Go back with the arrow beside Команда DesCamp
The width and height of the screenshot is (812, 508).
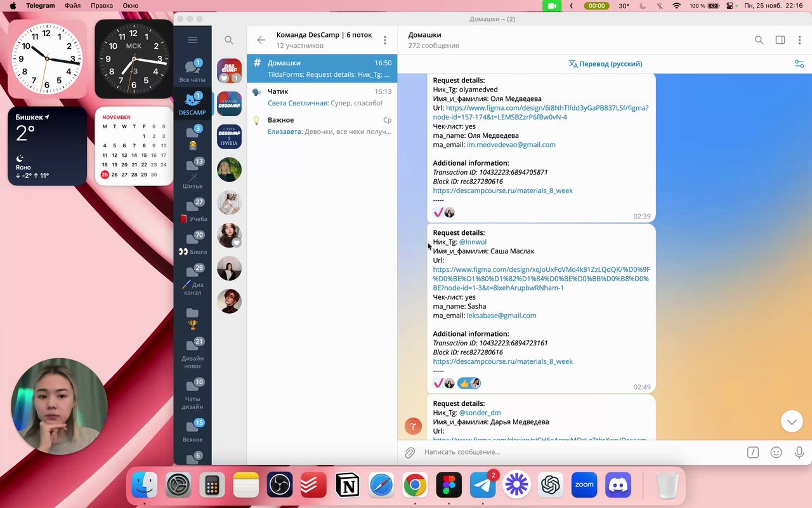[261, 40]
